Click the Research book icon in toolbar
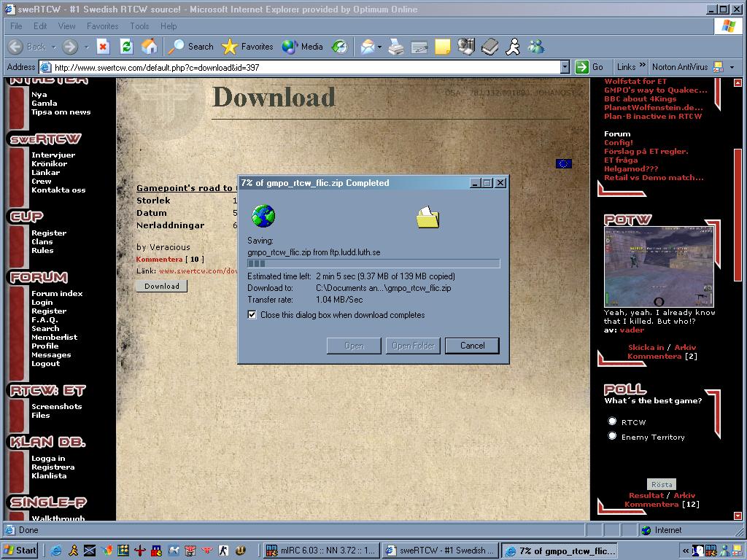Screen dimensions: 747x560 coord(489,47)
